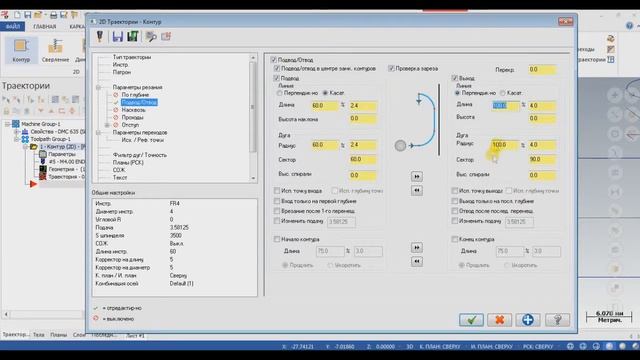
Task: Click the tool icon in the dialog toolbar
Action: pyautogui.click(x=100, y=36)
